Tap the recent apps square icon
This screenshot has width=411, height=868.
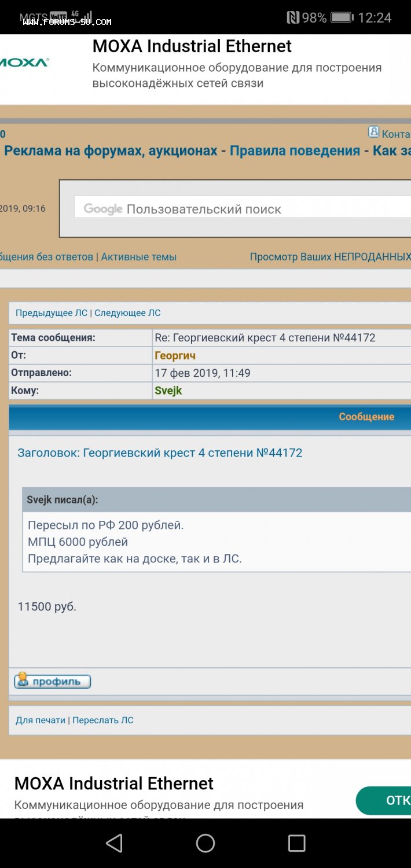point(296,843)
